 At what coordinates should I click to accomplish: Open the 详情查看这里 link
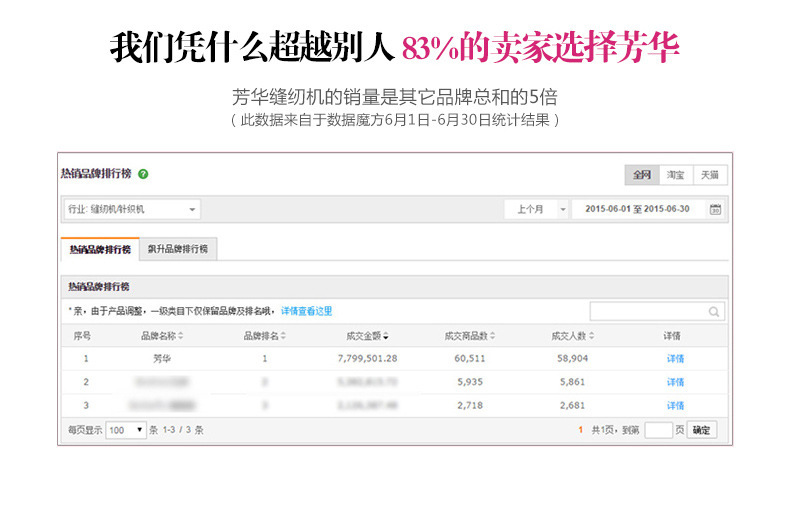(306, 311)
